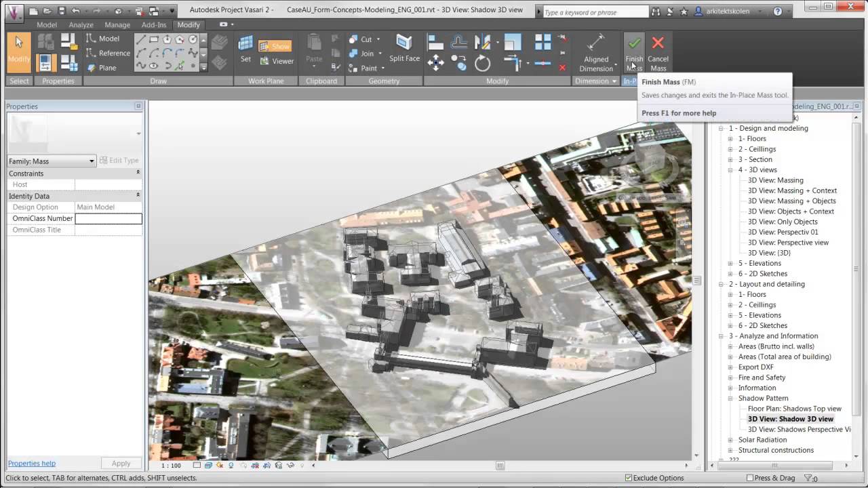Toggle the Exclude Options checkbox

629,478
